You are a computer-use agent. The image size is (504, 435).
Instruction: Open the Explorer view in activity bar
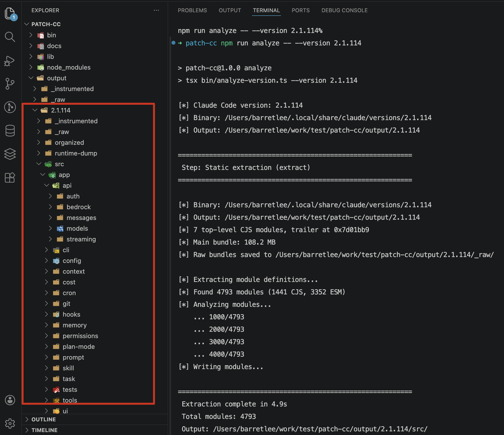point(10,13)
